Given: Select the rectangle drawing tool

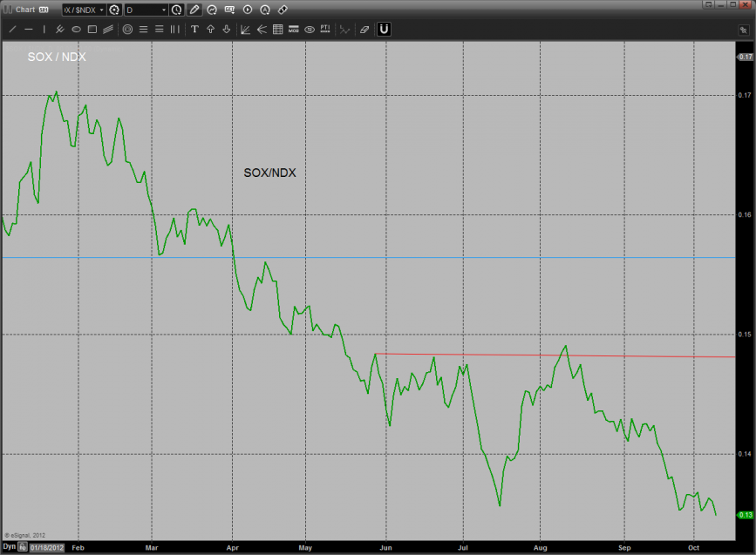Looking at the screenshot, I should click(92, 30).
